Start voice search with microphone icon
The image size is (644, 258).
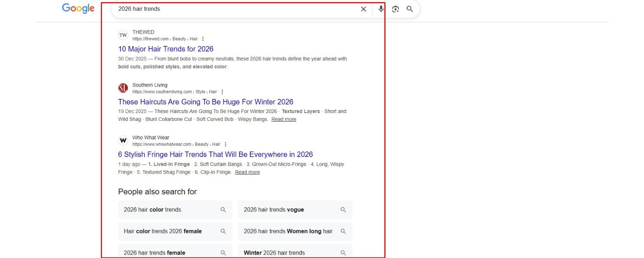[381, 9]
